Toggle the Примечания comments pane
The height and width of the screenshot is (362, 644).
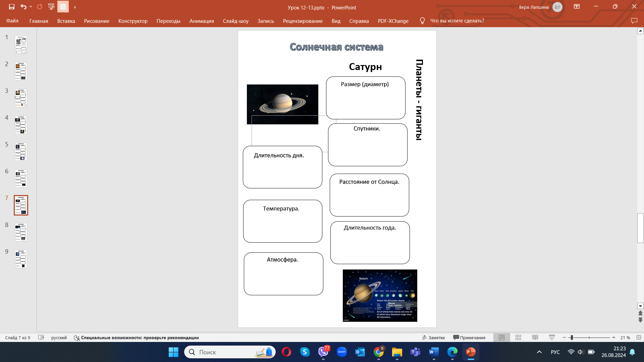[x=469, y=338]
